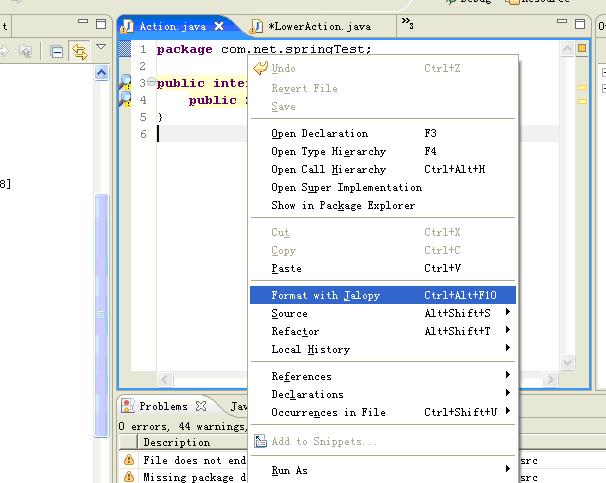Click the warning marker on line 3
The height and width of the screenshot is (483, 606).
point(125,82)
